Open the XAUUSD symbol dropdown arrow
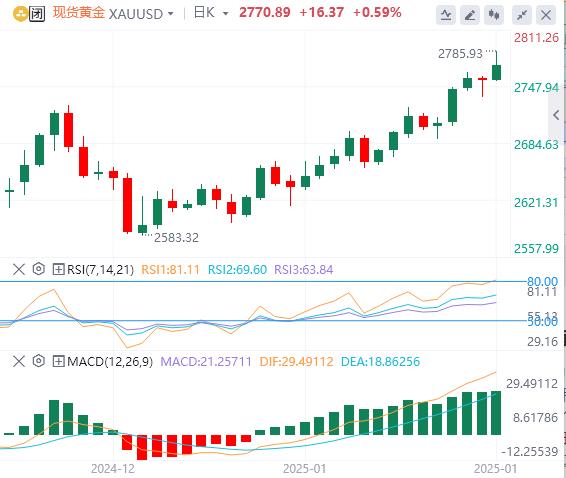Viewport: 566px width, 478px height. (171, 14)
